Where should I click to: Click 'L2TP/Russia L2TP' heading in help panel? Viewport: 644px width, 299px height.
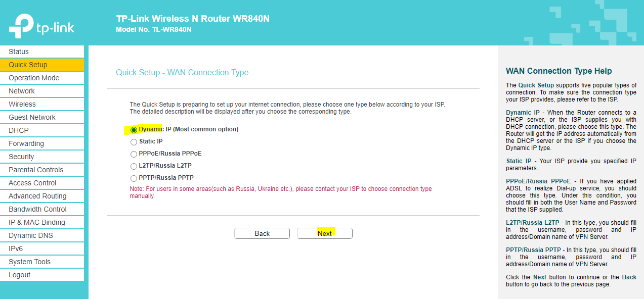tap(533, 223)
